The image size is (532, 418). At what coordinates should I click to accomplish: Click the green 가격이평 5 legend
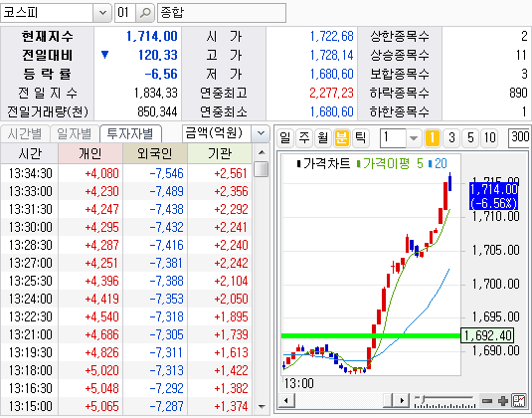[x=390, y=163]
